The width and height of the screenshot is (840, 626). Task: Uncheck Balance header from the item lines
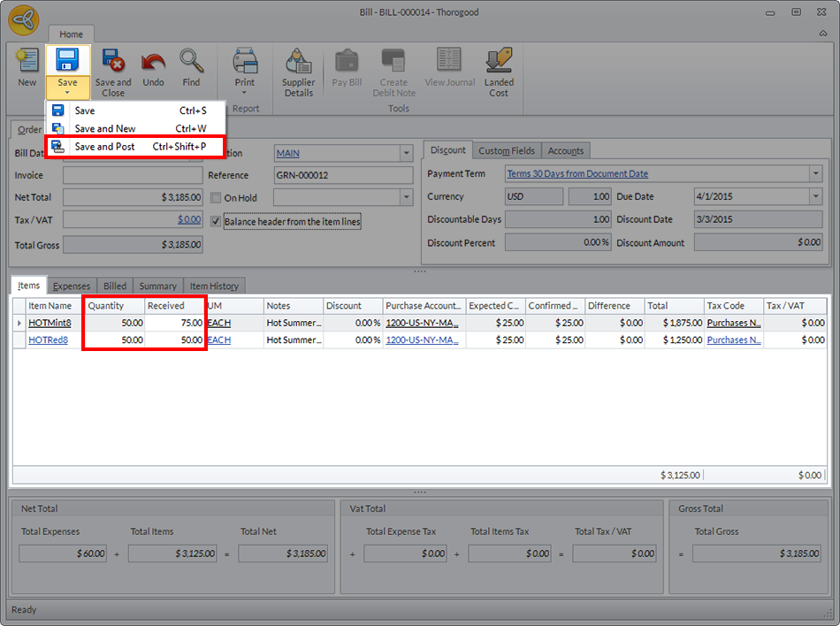(216, 221)
